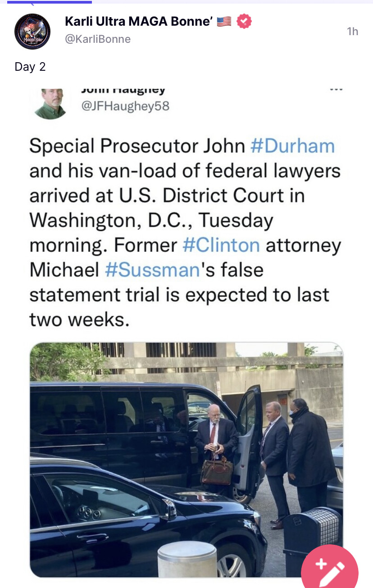Tap "Washington, D.C., Tuesday" line of tweet

pyautogui.click(x=151, y=221)
